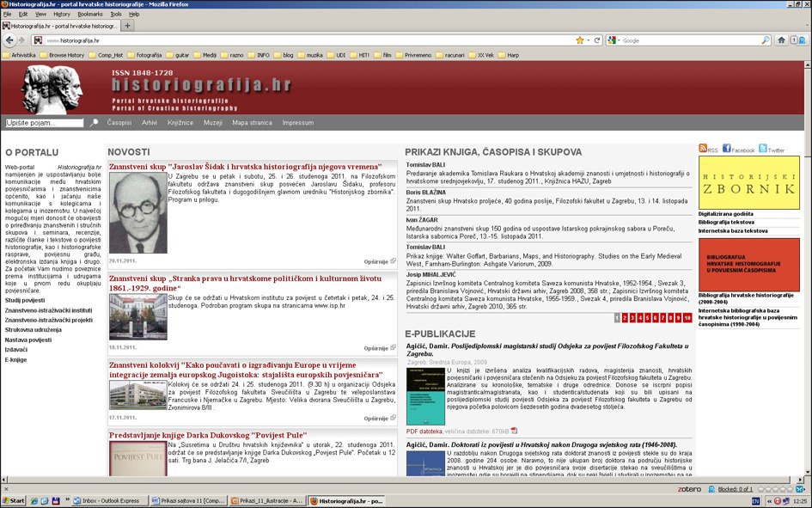The image size is (812, 508).
Task: Open a new tab with plus button
Action: 128,26
